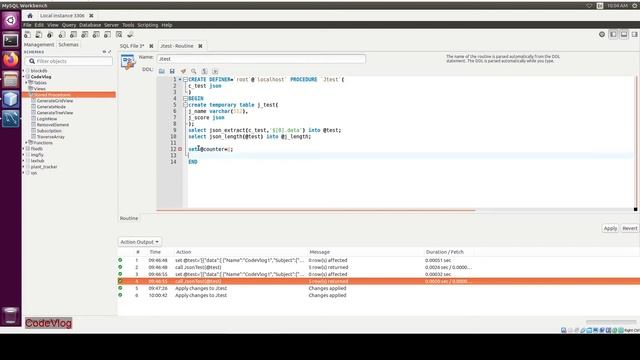Expand the blockdb schema
This screenshot has width=640, height=360.
click(24, 71)
